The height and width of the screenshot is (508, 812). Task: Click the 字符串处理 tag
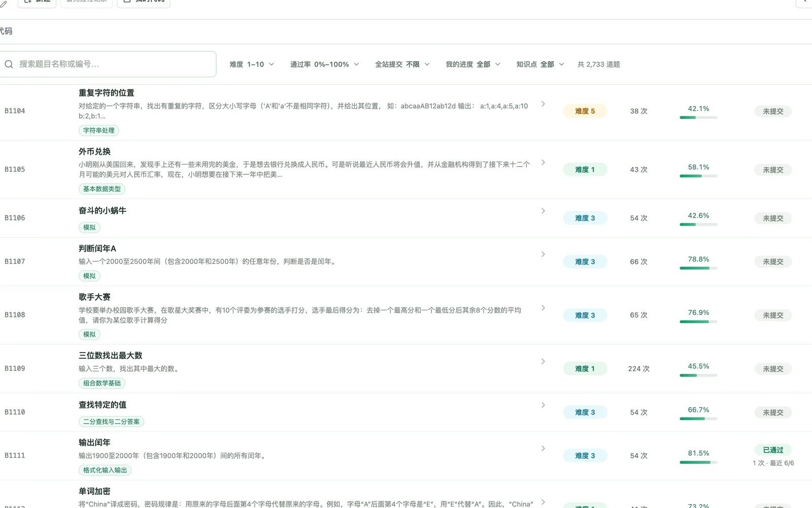(99, 131)
